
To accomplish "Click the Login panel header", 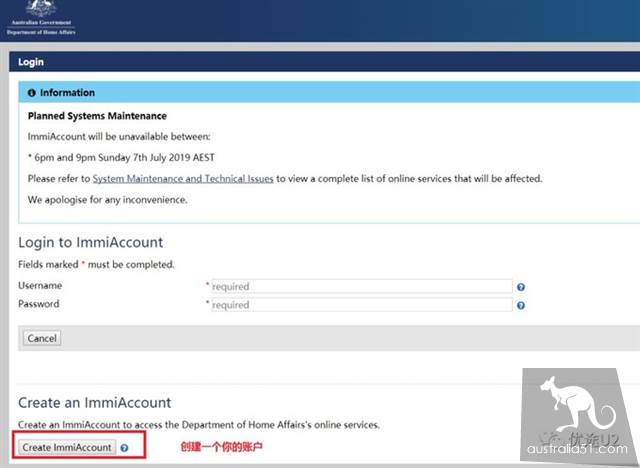I will pos(324,62).
